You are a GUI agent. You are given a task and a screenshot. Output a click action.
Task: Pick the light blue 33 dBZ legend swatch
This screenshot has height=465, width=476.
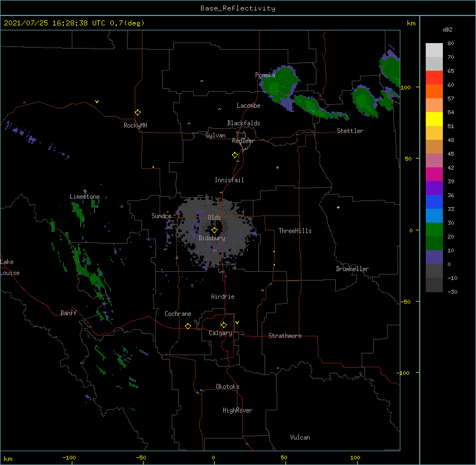(434, 216)
